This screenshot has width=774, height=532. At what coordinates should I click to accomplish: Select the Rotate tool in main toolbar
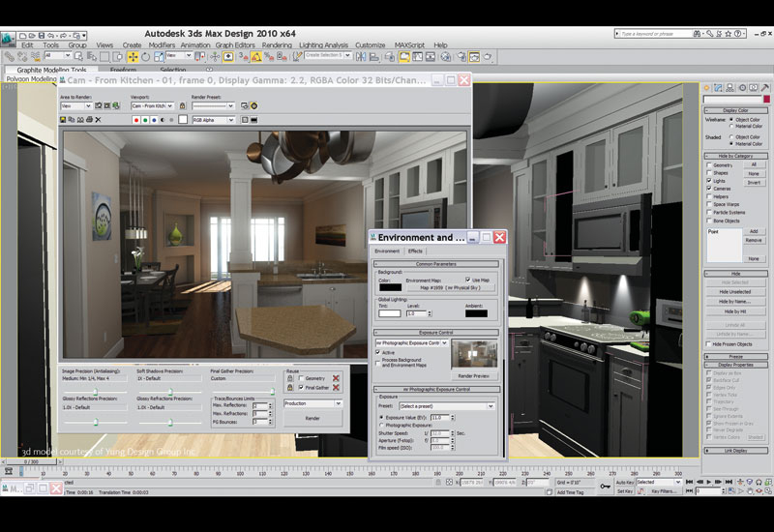(x=146, y=57)
